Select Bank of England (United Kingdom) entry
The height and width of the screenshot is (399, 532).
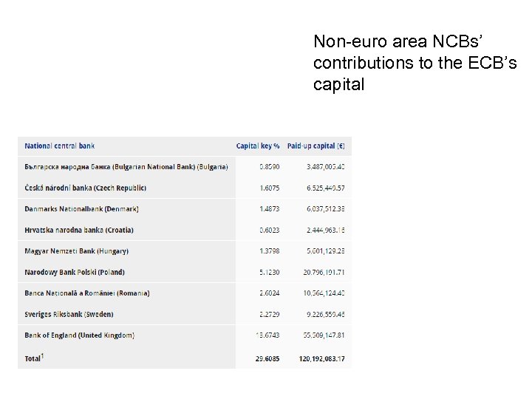(x=80, y=335)
